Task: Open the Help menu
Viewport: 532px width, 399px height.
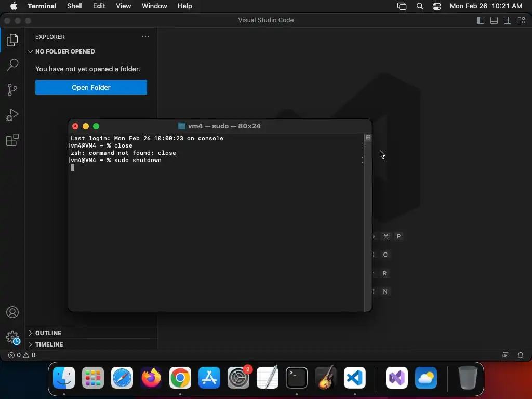Action: [x=185, y=6]
